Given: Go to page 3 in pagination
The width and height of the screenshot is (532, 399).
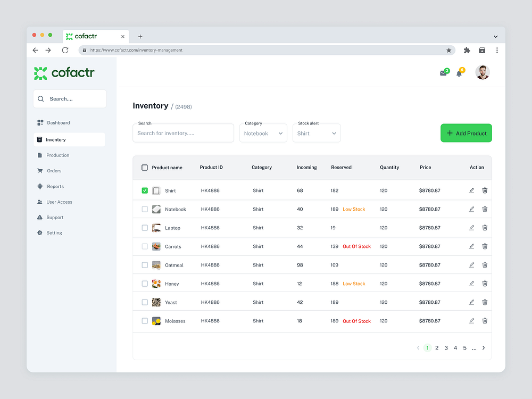Looking at the screenshot, I should pyautogui.click(x=446, y=347).
